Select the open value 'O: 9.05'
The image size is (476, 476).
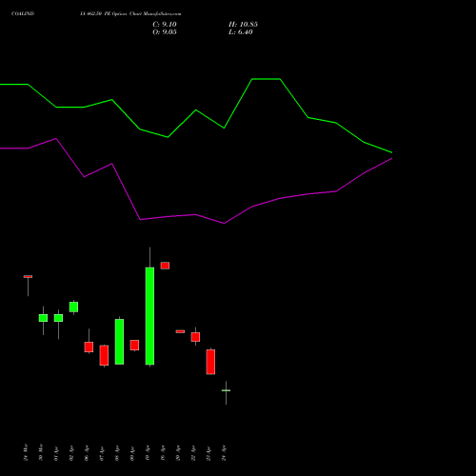pos(165,32)
